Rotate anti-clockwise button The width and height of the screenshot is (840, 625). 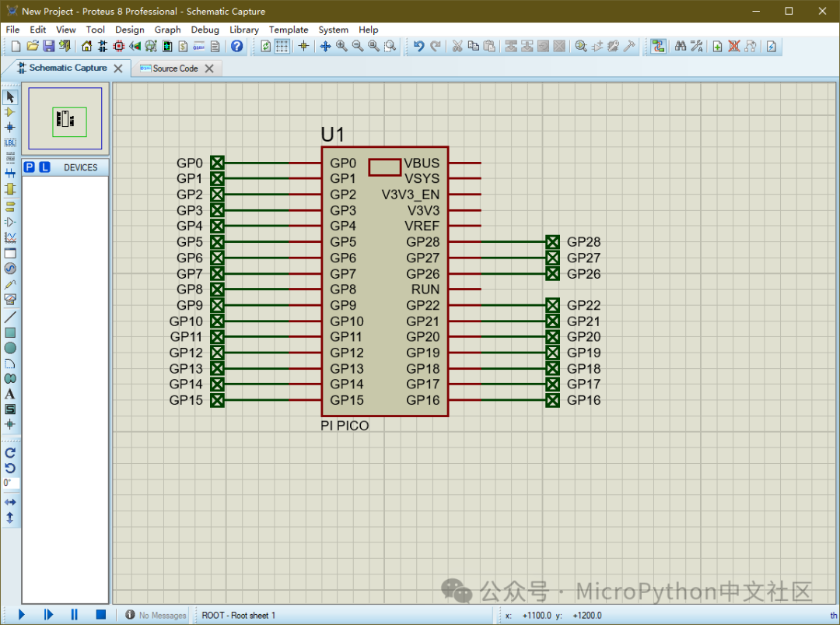tap(10, 468)
